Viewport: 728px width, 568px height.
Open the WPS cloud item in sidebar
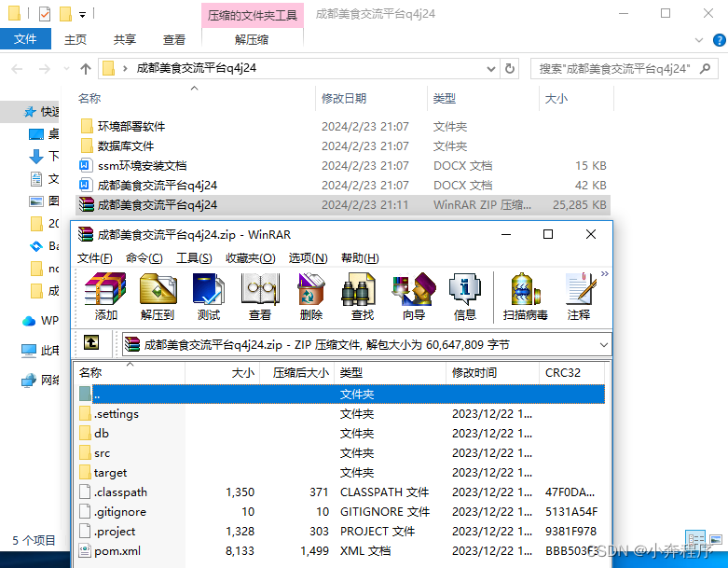(x=41, y=321)
